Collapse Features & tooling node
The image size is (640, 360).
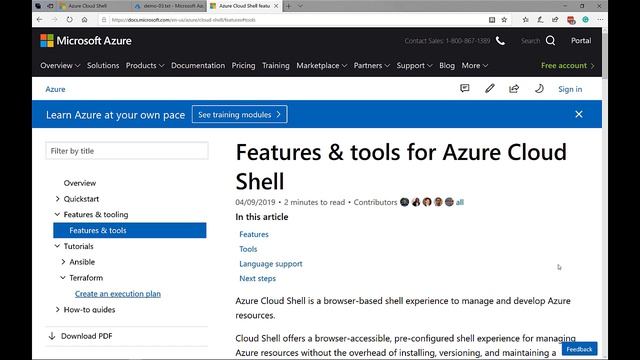[57, 214]
